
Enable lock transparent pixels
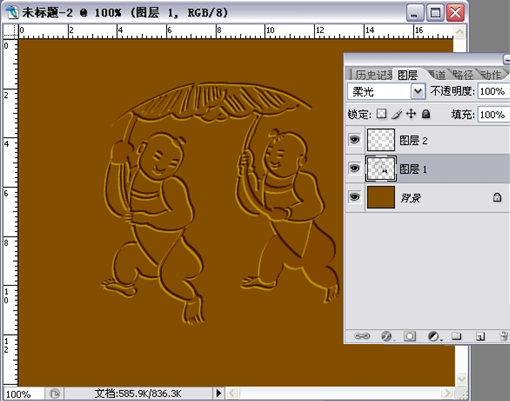tap(381, 114)
